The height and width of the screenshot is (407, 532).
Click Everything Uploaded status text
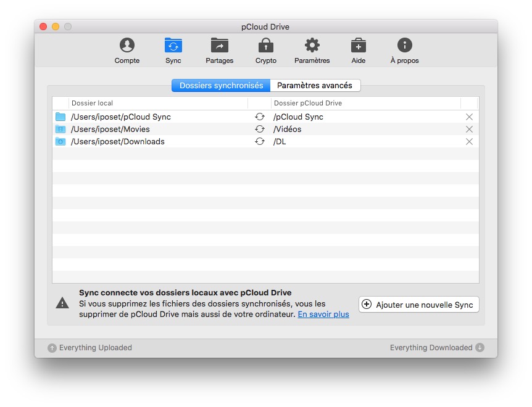[96, 348]
